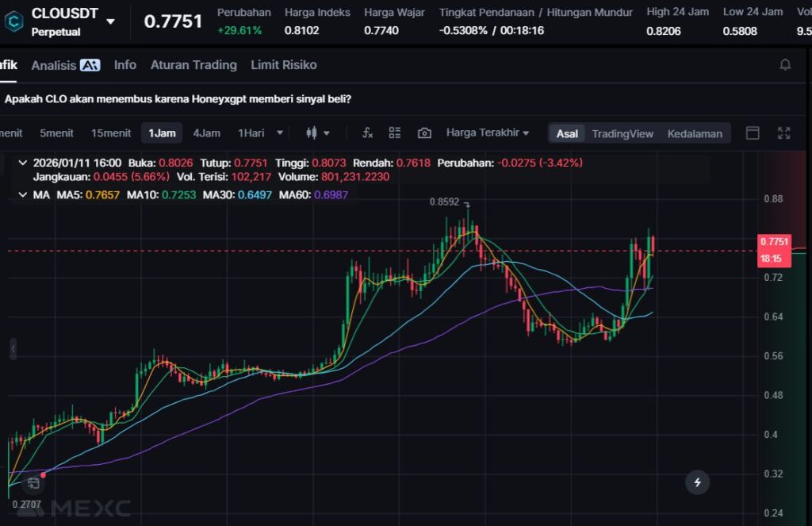Take a chart snapshot with camera icon
The image size is (812, 526).
point(424,133)
